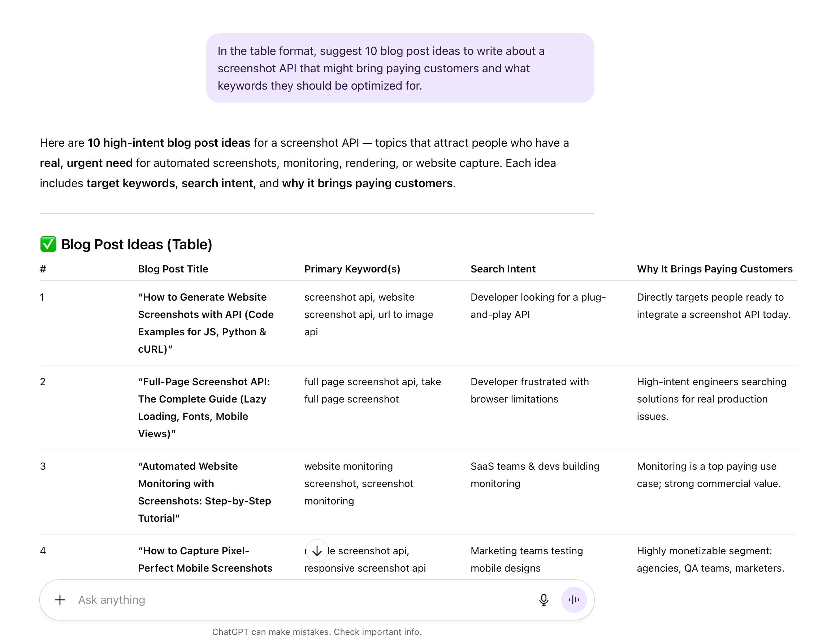The image size is (840, 641).
Task: Open voice mode with the waveform icon
Action: tap(574, 599)
